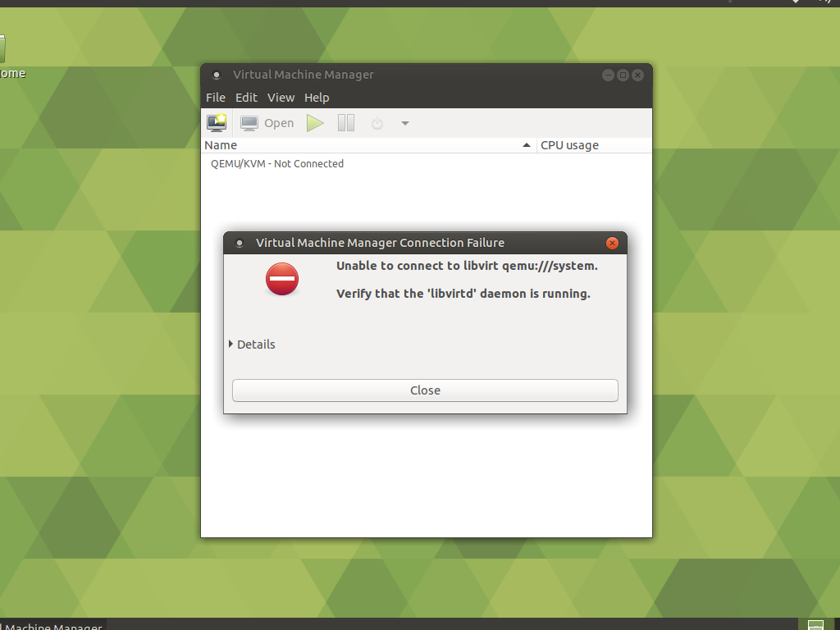Click the red error icon in dialog
This screenshot has width=840, height=630.
[x=282, y=279]
